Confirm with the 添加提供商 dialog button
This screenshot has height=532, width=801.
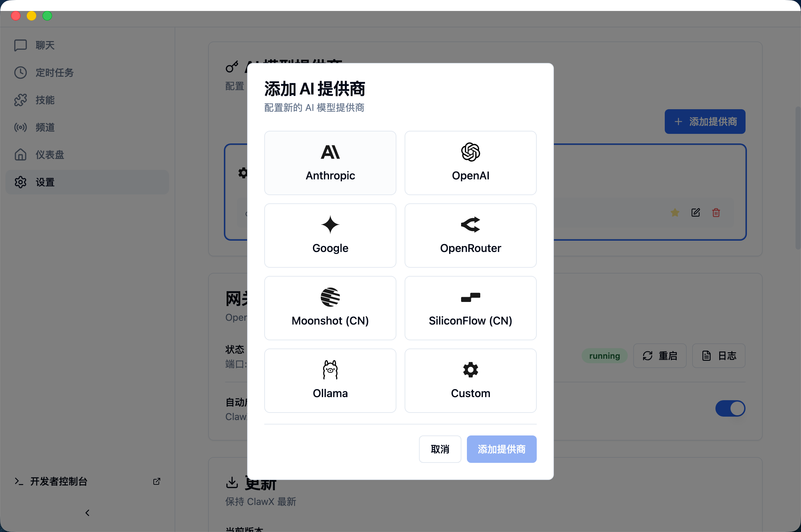point(501,449)
